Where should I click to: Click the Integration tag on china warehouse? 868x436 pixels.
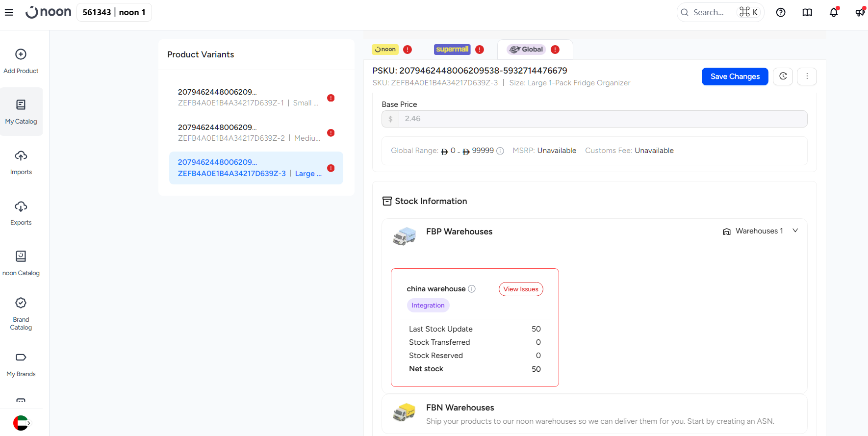point(428,305)
